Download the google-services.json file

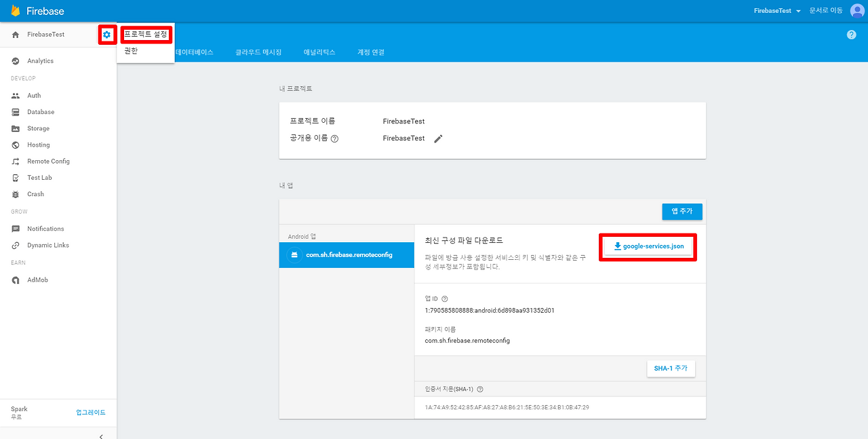[x=648, y=246]
